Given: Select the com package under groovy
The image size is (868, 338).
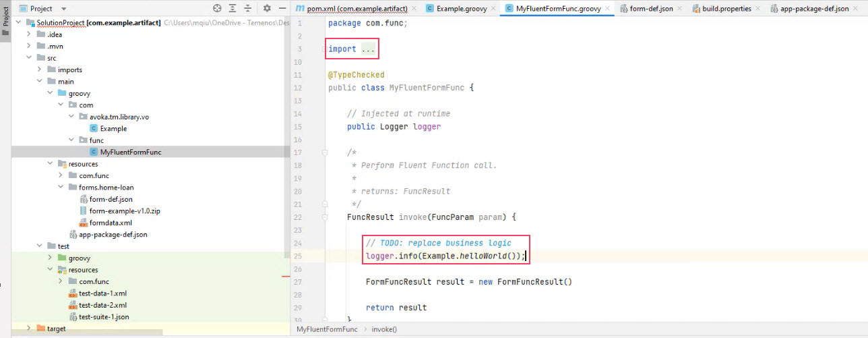Looking at the screenshot, I should [x=86, y=105].
